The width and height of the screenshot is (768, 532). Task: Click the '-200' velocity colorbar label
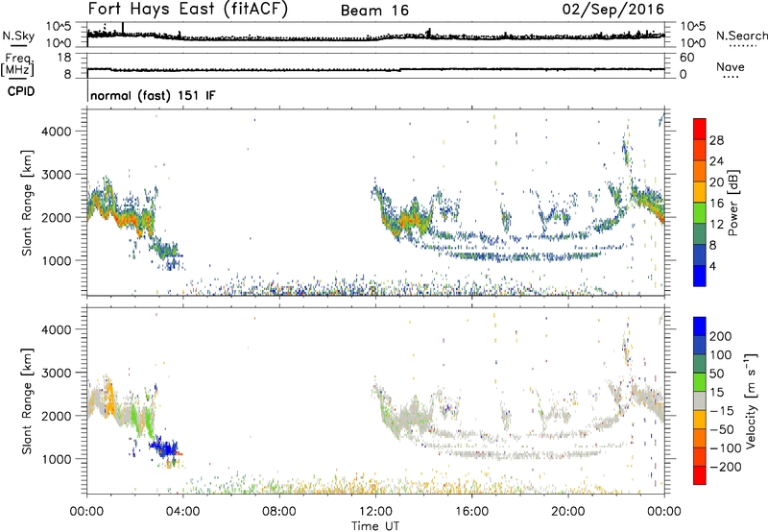pos(726,467)
